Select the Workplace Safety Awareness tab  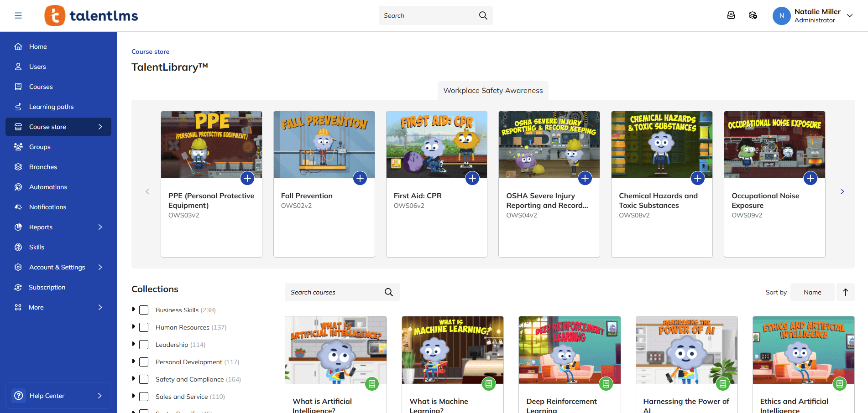[x=492, y=90]
